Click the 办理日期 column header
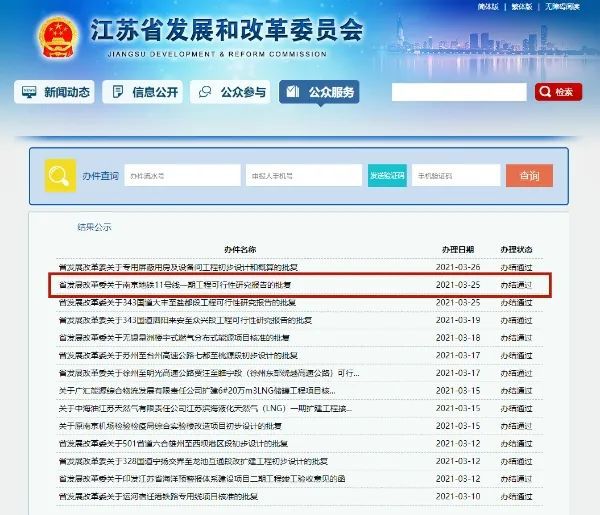The height and width of the screenshot is (515, 600). (x=458, y=249)
